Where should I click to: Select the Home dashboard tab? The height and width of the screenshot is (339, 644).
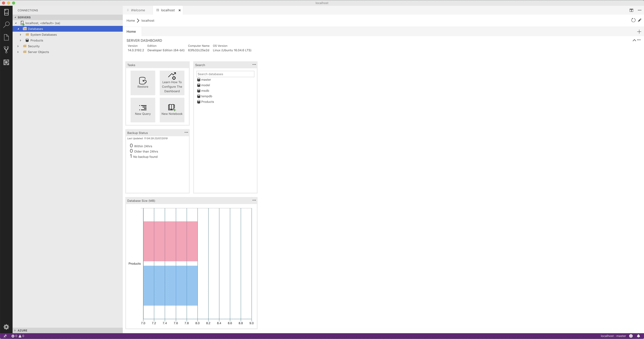(x=131, y=32)
